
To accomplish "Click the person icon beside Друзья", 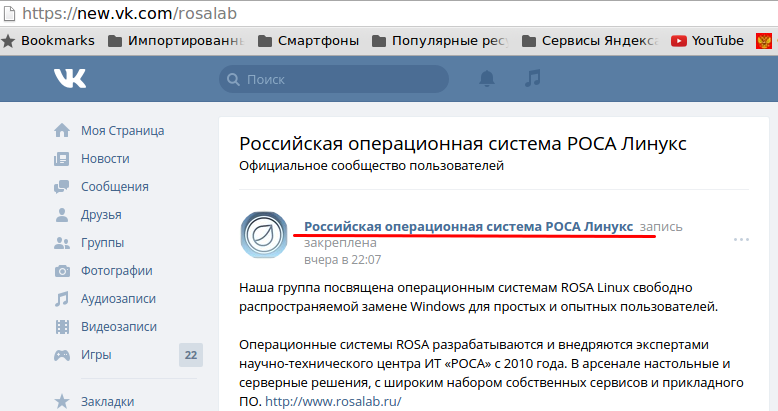I will [62, 215].
